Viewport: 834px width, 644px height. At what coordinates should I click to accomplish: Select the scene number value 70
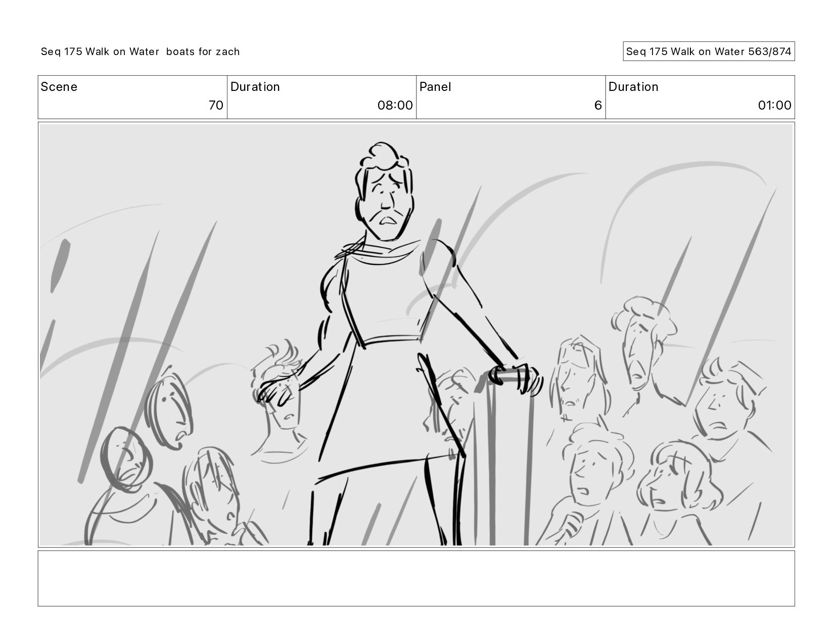216,105
